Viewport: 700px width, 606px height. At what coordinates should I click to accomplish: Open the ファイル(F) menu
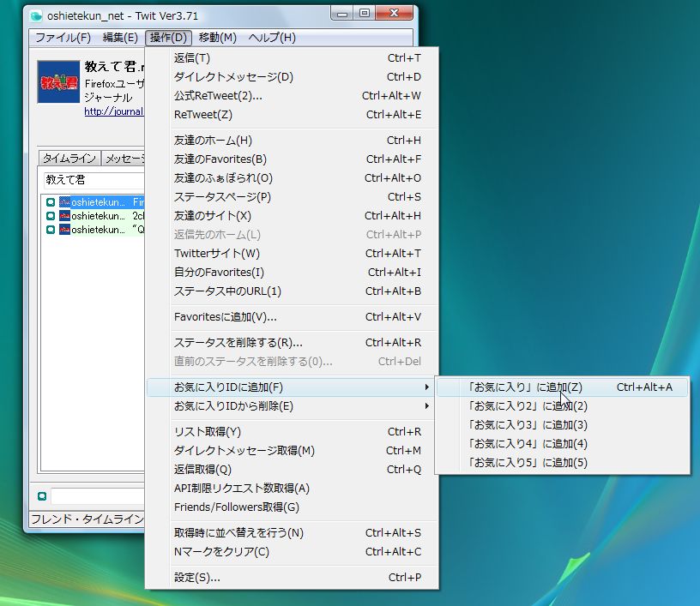tap(63, 38)
